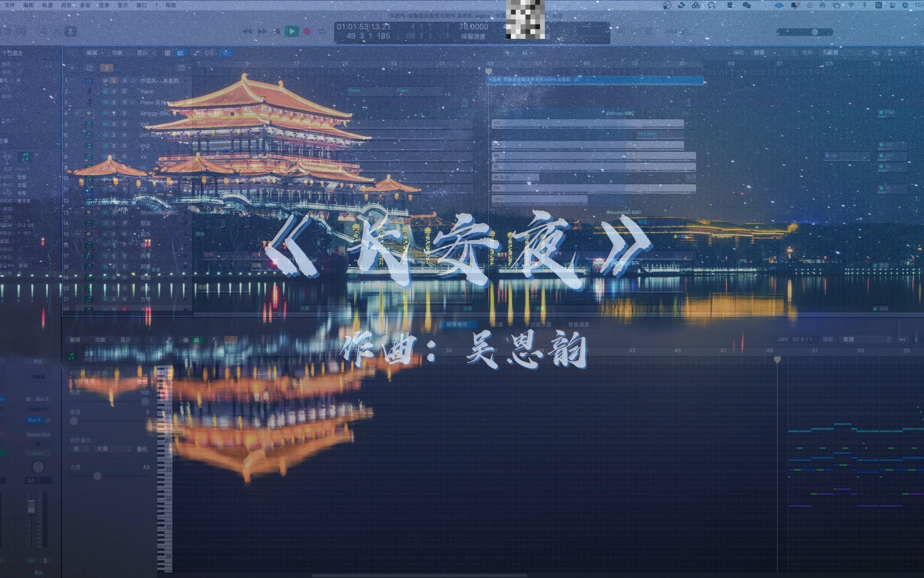Click the red Record button
This screenshot has height=578, width=924.
click(307, 31)
